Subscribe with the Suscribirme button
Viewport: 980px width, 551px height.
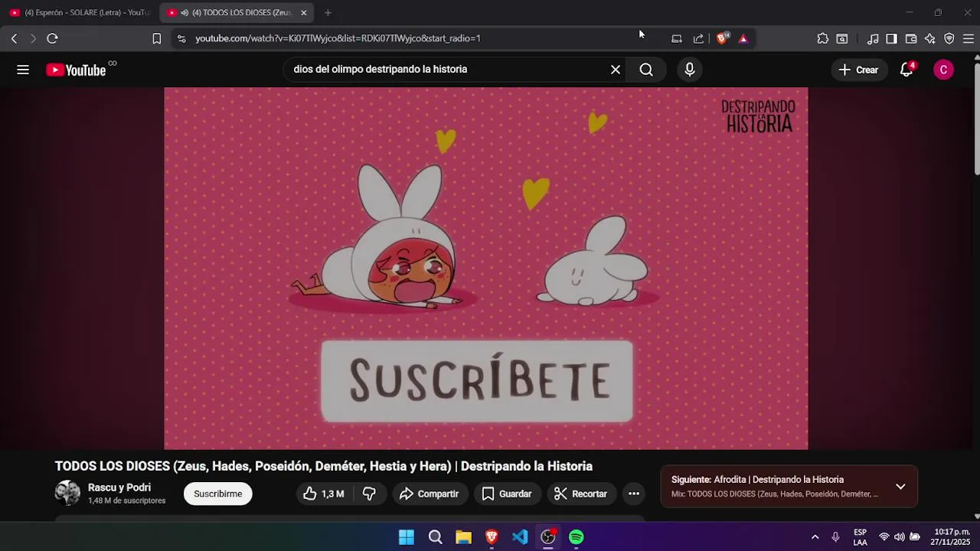point(217,494)
